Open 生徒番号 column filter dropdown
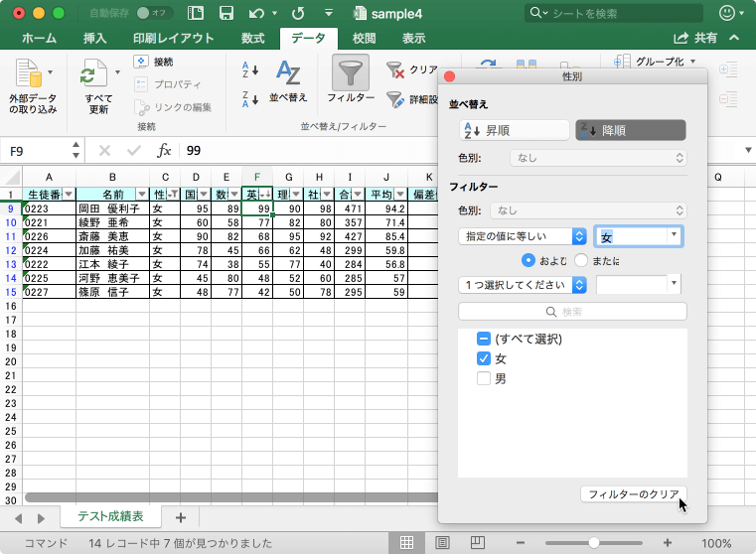 pyautogui.click(x=69, y=195)
